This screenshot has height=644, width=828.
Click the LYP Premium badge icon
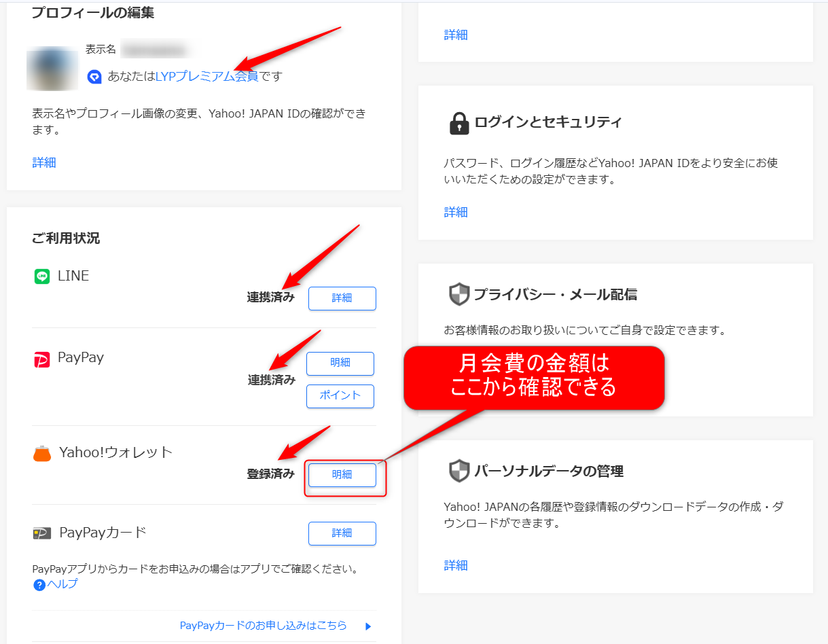click(x=94, y=77)
